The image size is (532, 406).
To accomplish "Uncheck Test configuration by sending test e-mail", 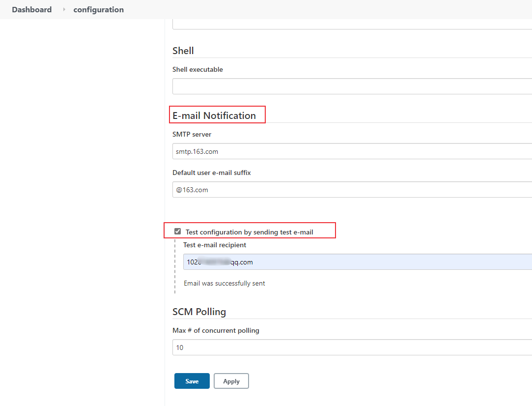I will point(177,232).
